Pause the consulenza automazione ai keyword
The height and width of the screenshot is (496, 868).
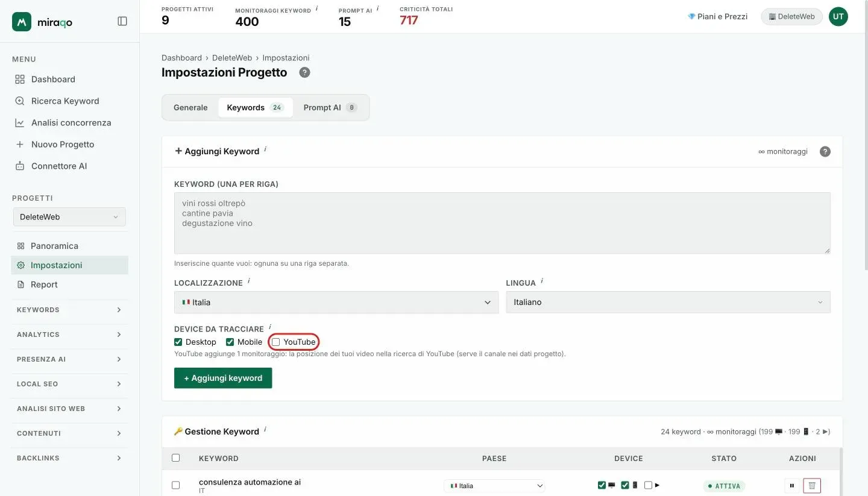(x=792, y=485)
